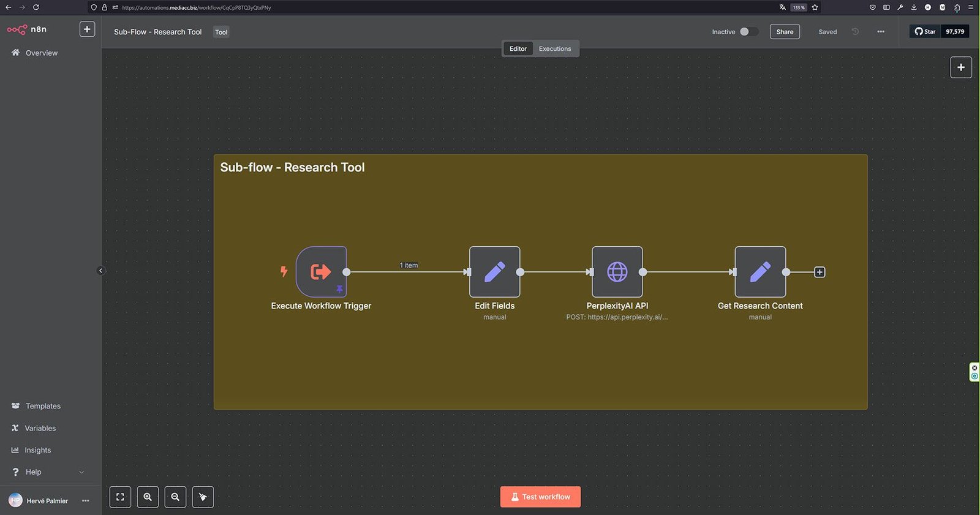Open Overview in sidebar
Viewport: 980px width, 515px height.
tap(42, 53)
